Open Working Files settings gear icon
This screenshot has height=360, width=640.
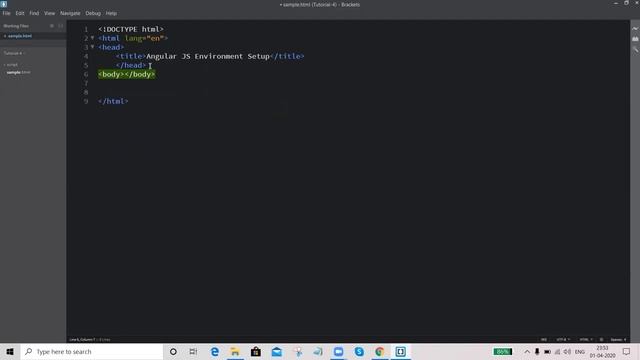[x=52, y=26]
